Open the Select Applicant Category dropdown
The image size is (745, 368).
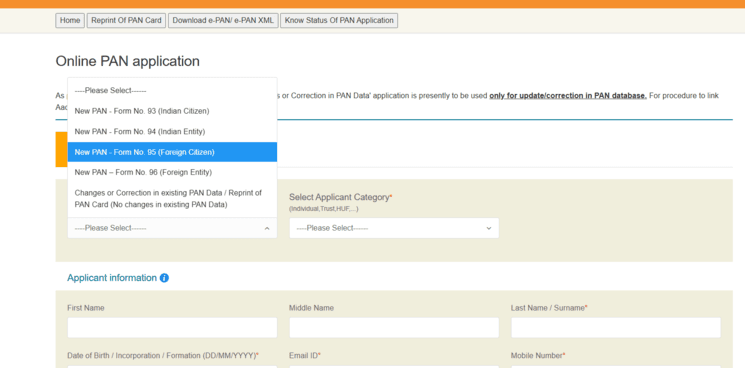point(394,228)
